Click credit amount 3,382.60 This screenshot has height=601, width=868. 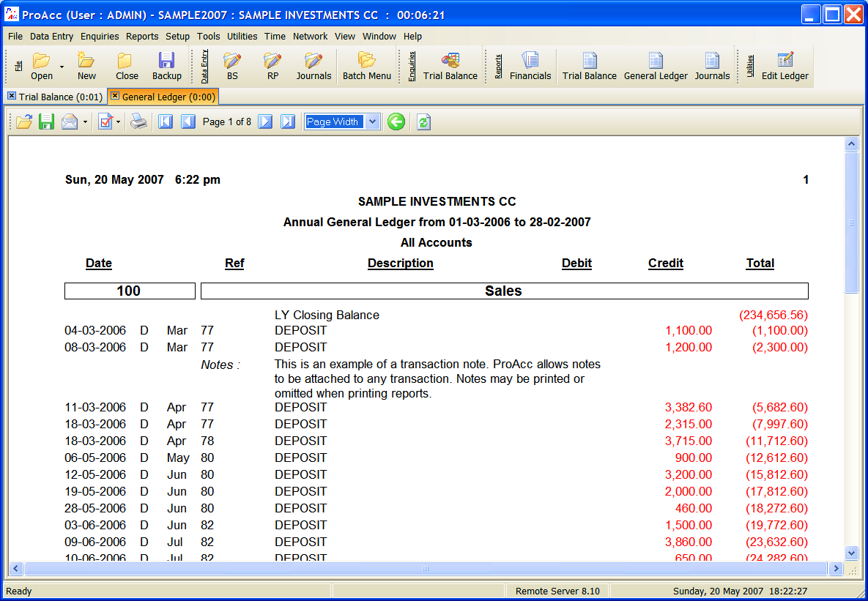[x=688, y=407]
